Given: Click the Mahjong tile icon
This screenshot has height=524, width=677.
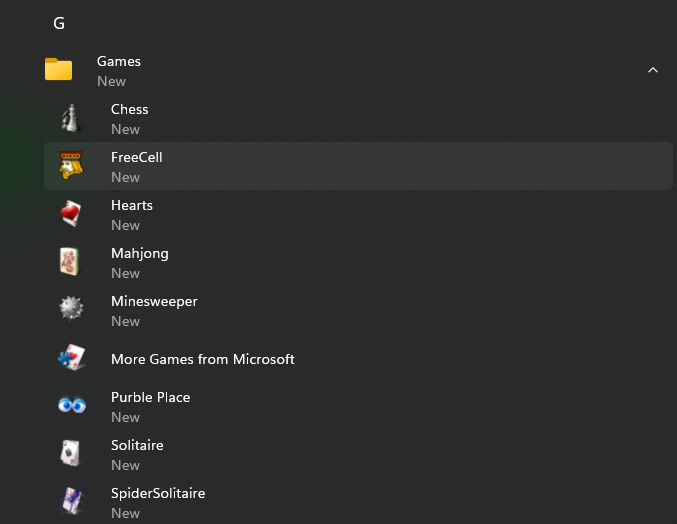Looking at the screenshot, I should pos(70,263).
